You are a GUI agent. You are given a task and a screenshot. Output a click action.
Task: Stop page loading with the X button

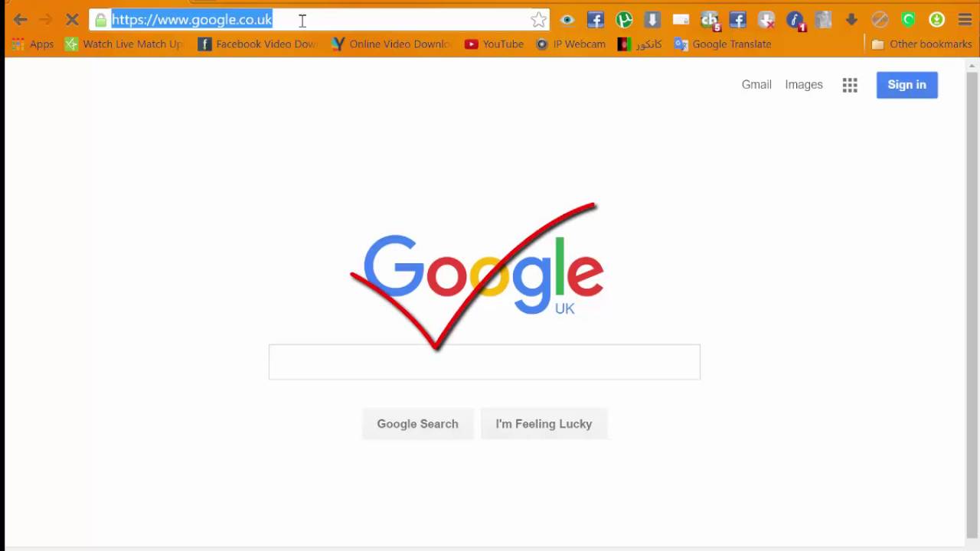72,20
